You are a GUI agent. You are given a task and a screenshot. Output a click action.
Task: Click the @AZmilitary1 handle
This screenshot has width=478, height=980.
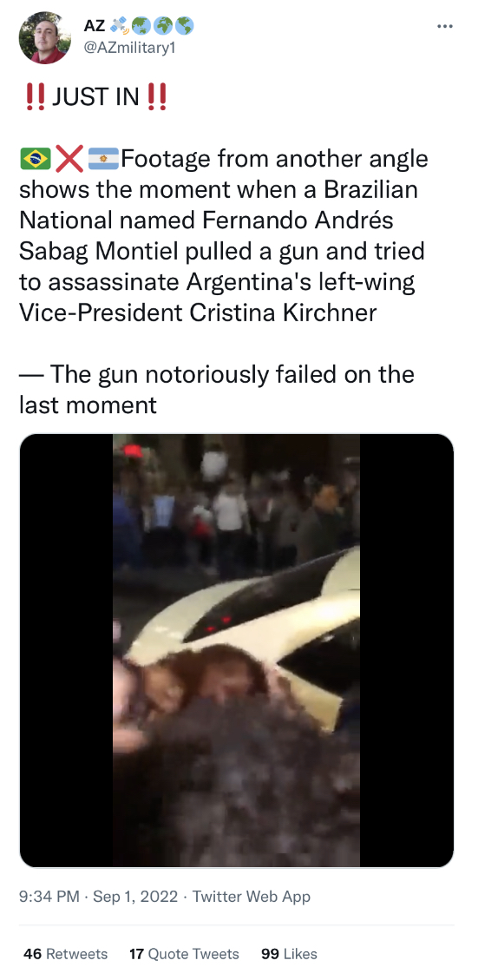tap(129, 48)
